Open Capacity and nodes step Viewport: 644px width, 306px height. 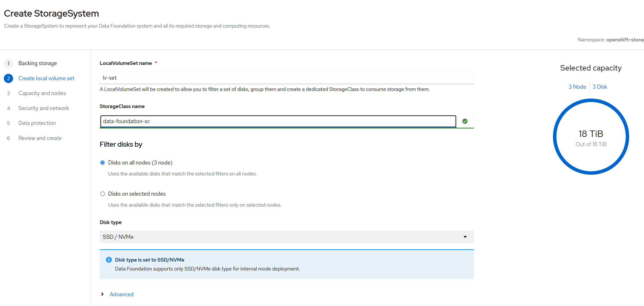point(42,93)
